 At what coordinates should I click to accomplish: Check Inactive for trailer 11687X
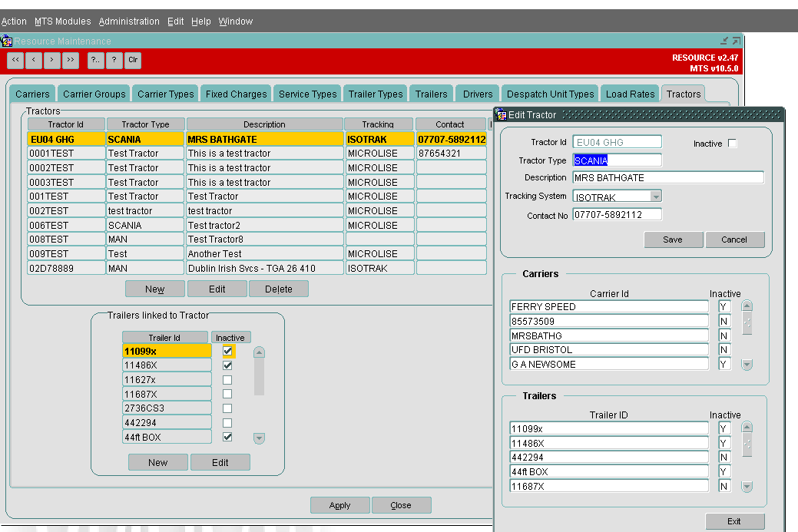(x=227, y=394)
